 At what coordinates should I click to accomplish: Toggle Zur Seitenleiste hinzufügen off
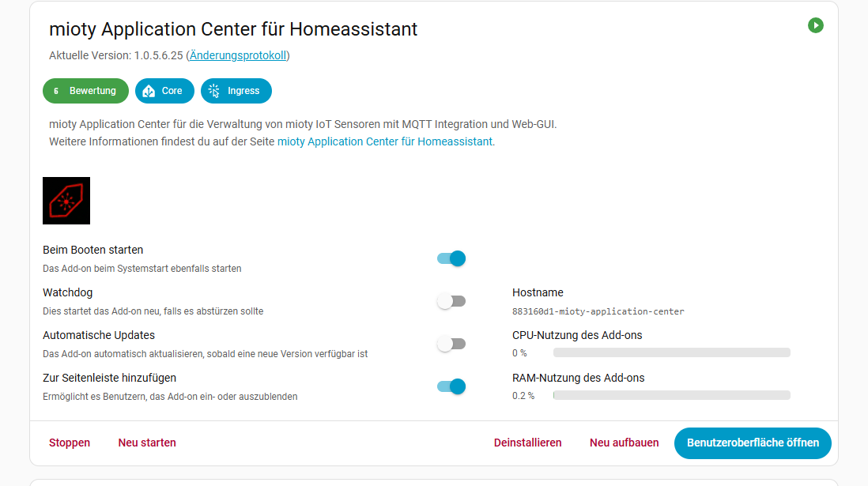pos(451,386)
